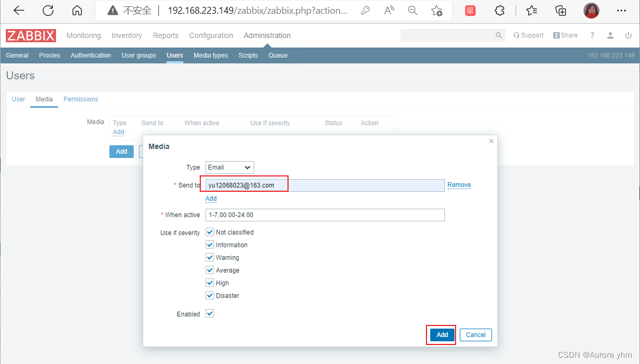640x364 pixels.
Task: Open the zoom magnifier icon in address bar
Action: point(413,11)
